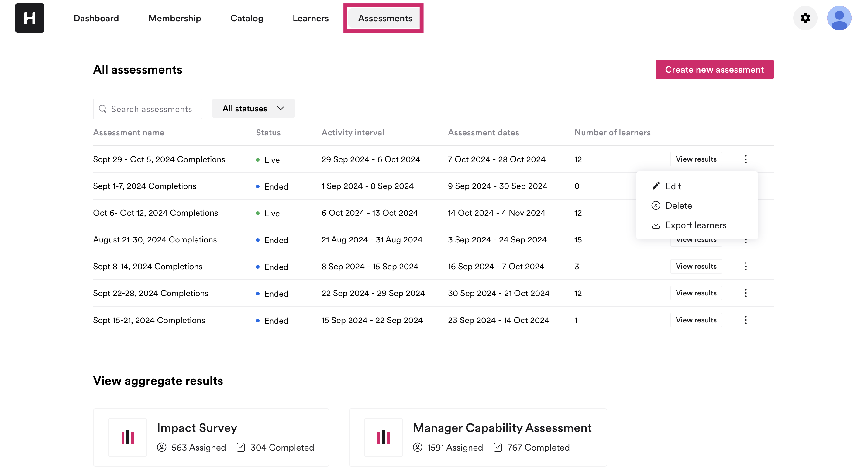Open the user profile avatar
Image resolution: width=868 pixels, height=474 pixels.
(x=839, y=18)
